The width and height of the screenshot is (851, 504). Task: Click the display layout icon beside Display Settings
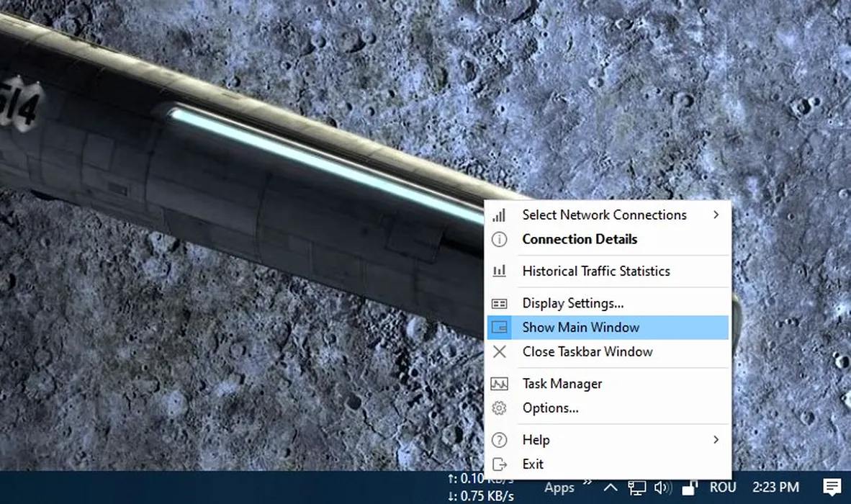tap(499, 303)
